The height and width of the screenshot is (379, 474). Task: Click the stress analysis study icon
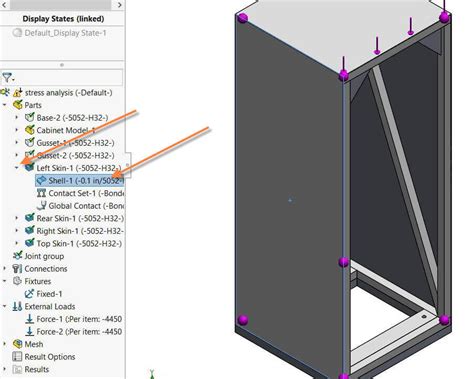[17, 92]
